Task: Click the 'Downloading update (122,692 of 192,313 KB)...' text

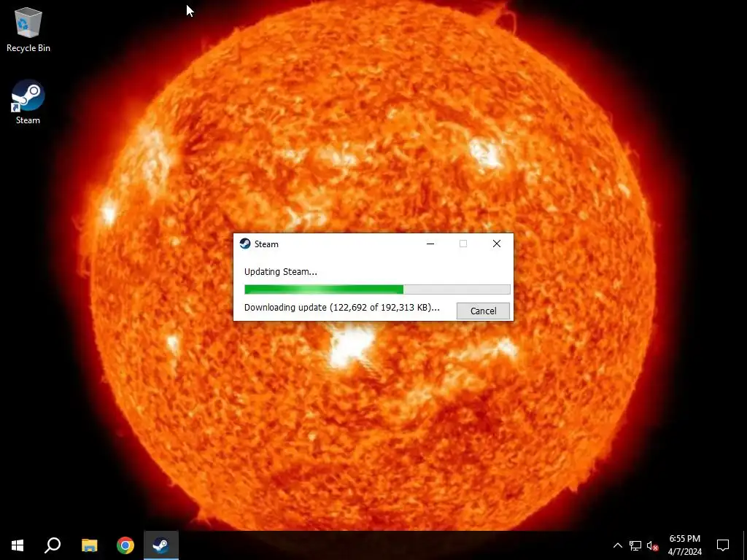Action: 341,308
